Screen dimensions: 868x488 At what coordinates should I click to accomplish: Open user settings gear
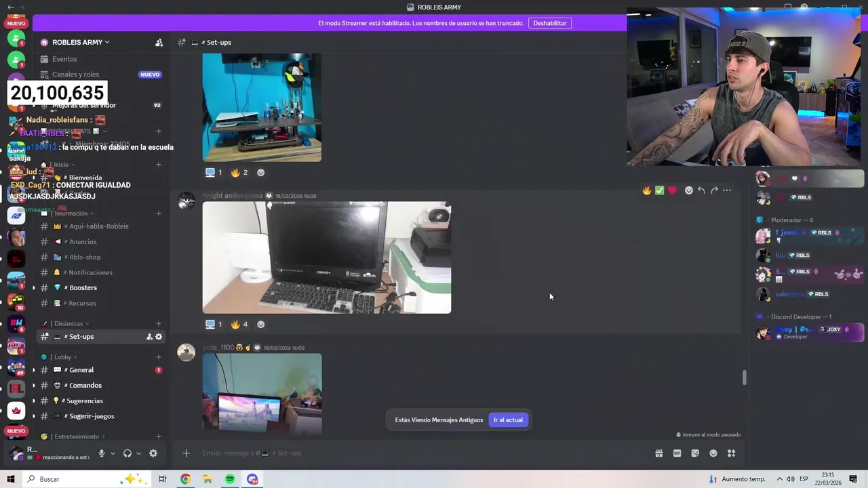click(153, 453)
